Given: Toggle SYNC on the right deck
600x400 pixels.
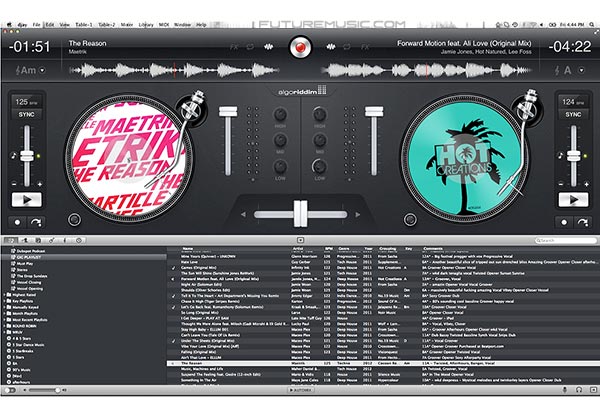Looking at the screenshot, I should tap(573, 114).
